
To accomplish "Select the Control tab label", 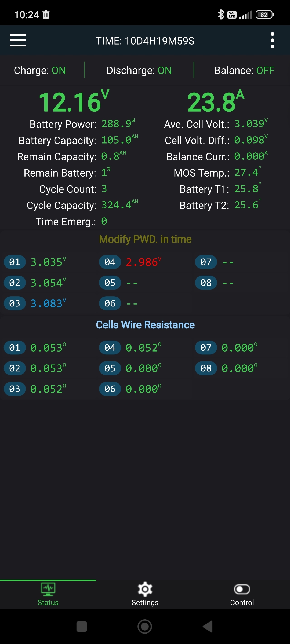I will pos(242,602).
